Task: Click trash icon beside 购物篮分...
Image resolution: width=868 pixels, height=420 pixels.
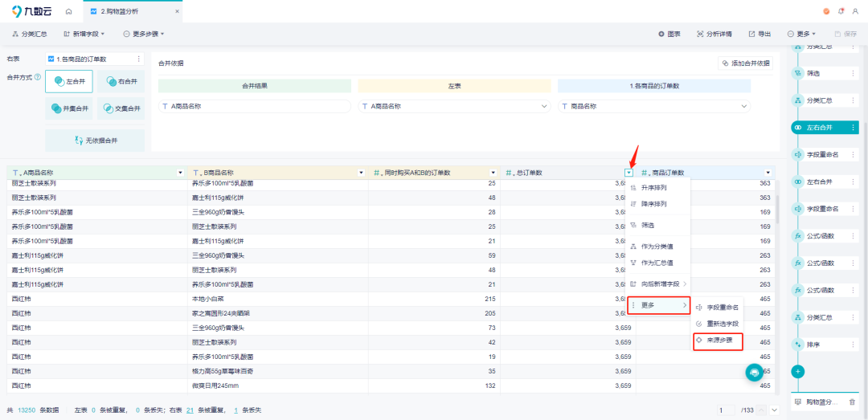Action: click(x=852, y=402)
